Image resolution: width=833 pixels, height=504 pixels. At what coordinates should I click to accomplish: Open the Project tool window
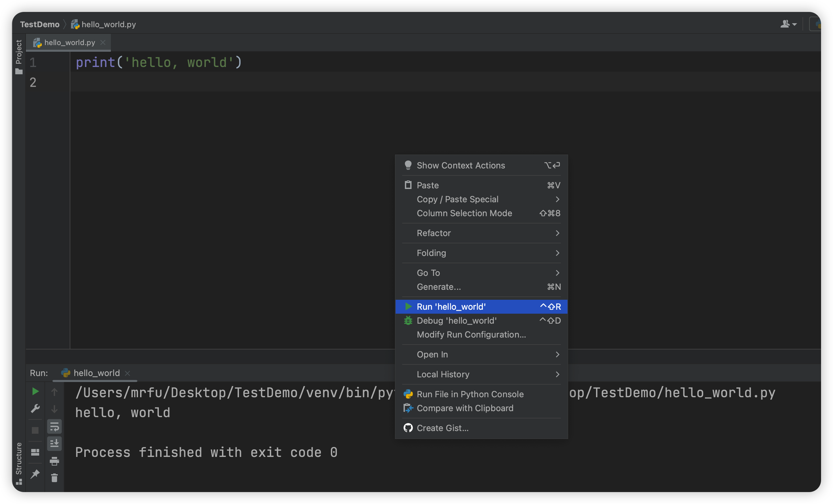(x=19, y=56)
